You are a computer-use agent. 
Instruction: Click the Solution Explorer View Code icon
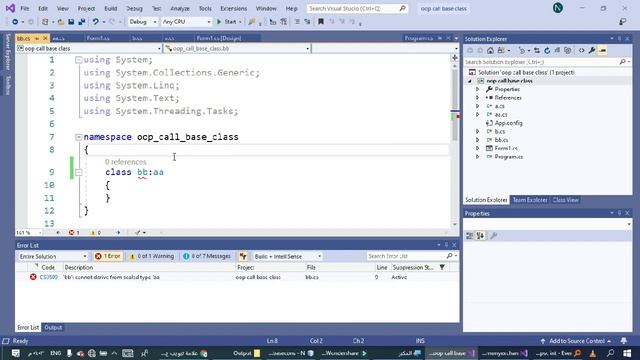click(582, 50)
